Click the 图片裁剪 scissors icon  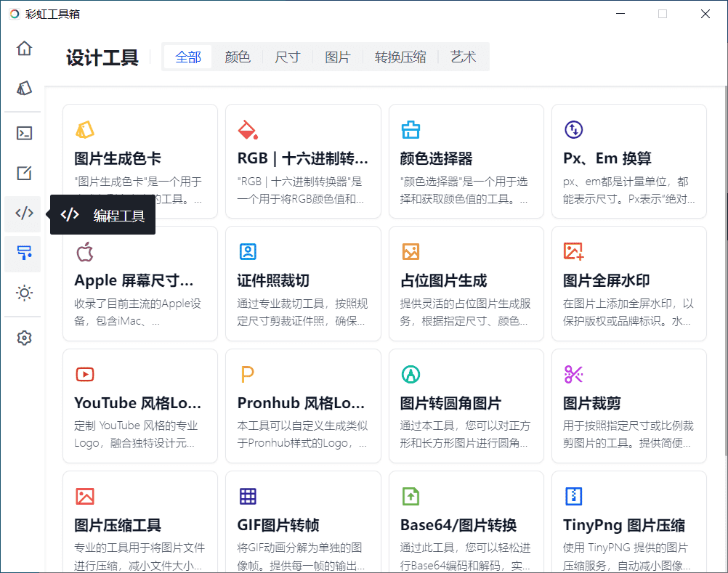[573, 375]
